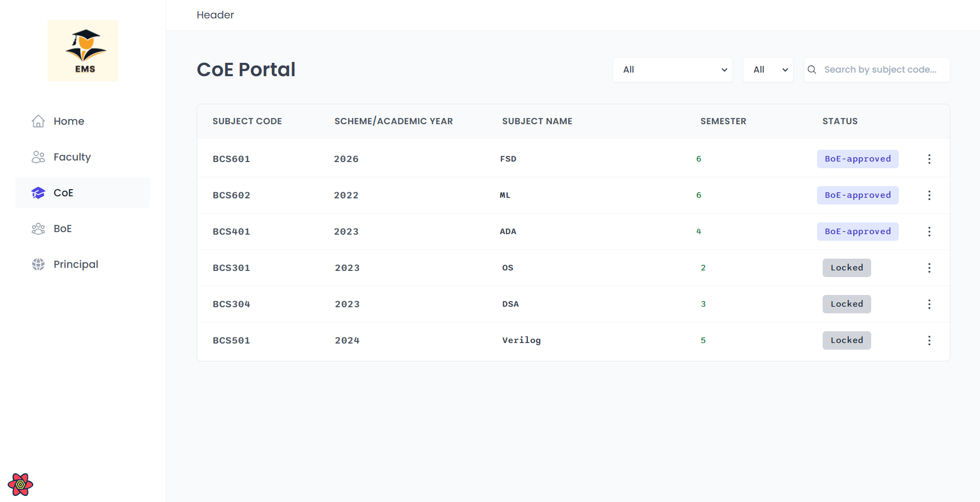Click the React atom icon at bottom left
The width and height of the screenshot is (980, 502).
(x=20, y=484)
